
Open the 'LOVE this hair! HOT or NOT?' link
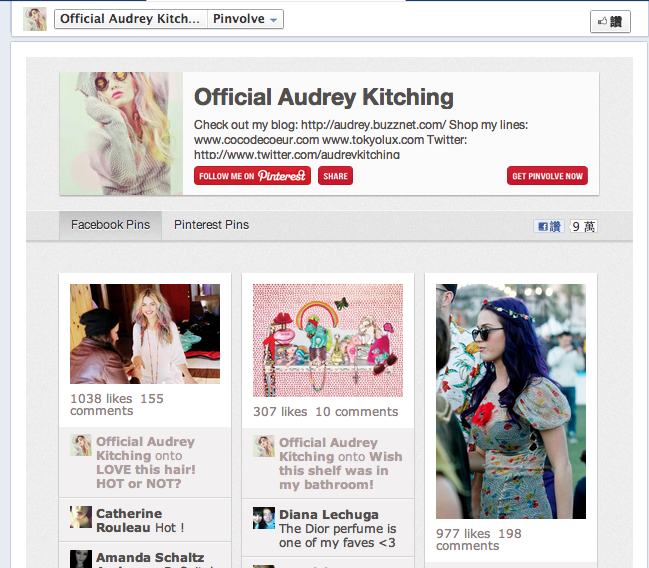(146, 477)
